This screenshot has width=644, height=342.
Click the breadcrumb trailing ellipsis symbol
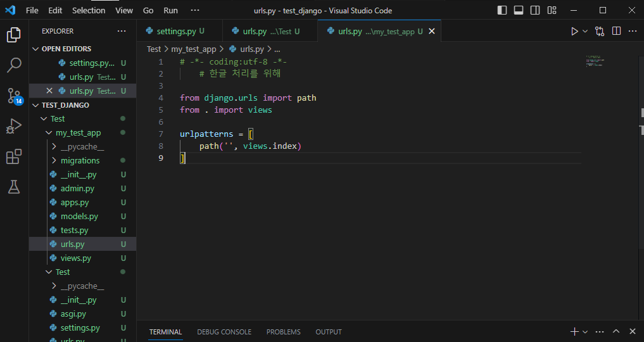(x=277, y=49)
